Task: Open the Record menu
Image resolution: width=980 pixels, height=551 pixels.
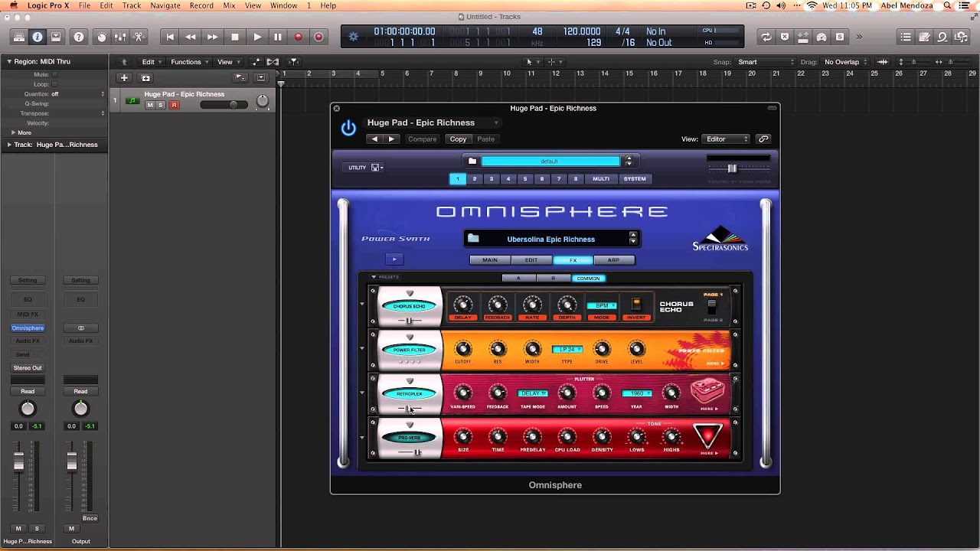Action: (201, 5)
